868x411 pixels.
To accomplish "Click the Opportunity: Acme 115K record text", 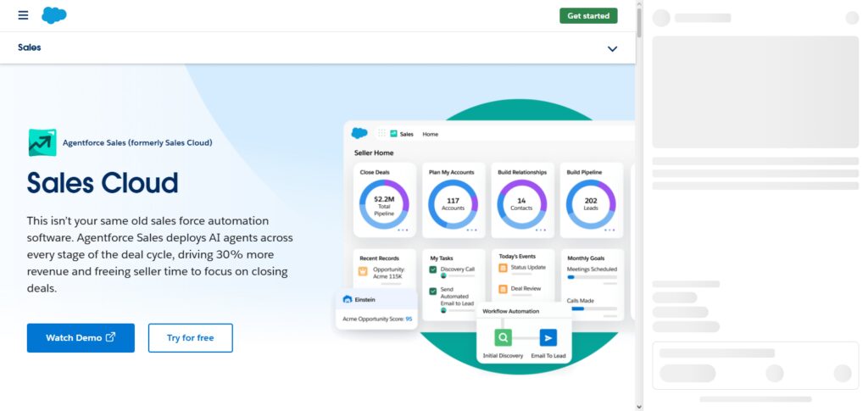I will (x=388, y=273).
